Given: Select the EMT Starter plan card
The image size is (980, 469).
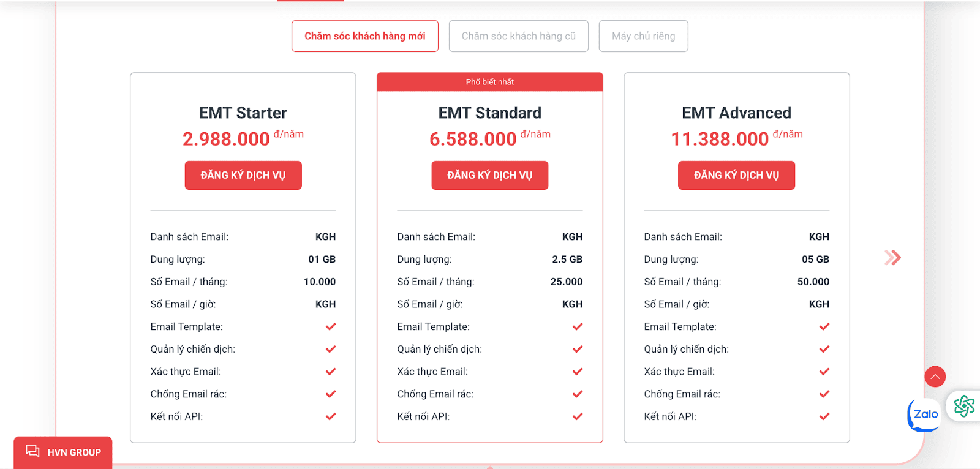Looking at the screenshot, I should [x=243, y=257].
